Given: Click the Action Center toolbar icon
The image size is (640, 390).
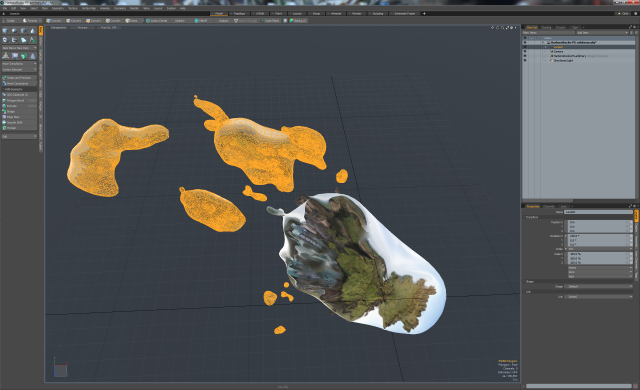Looking at the screenshot, I should pos(157,20).
